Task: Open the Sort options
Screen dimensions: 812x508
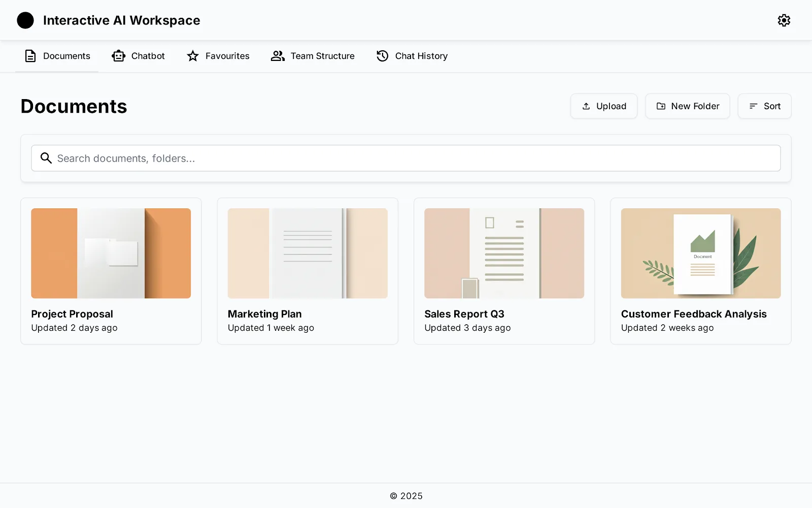Action: 765,106
